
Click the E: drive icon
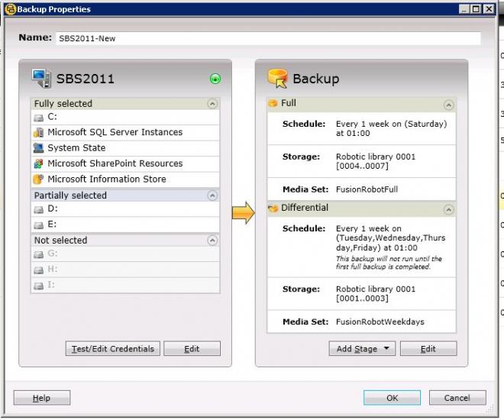[39, 225]
